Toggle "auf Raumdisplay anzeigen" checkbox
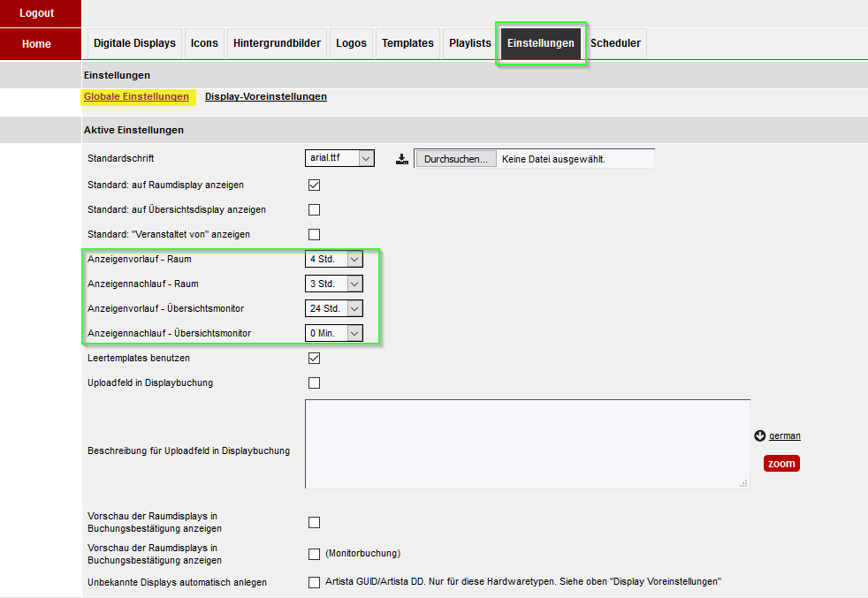The height and width of the screenshot is (598, 868). [x=314, y=185]
